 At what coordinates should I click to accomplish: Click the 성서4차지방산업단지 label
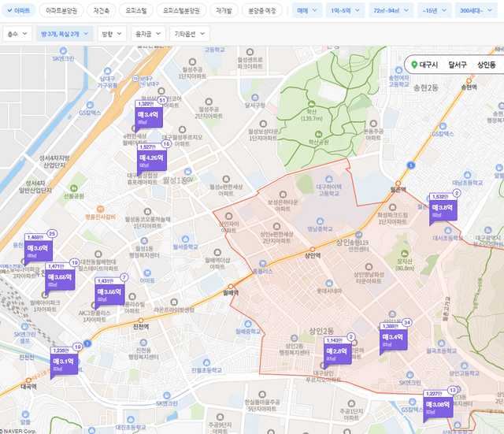pos(54,161)
